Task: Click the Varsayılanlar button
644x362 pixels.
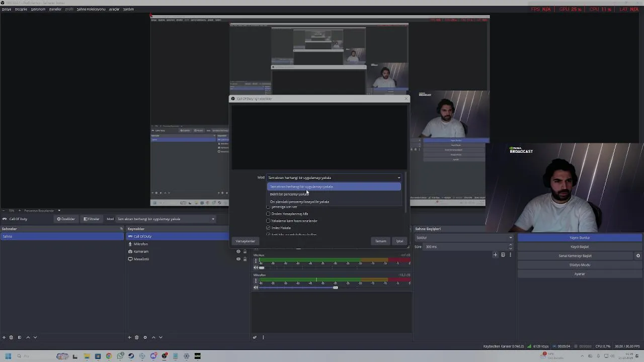Action: [246, 241]
